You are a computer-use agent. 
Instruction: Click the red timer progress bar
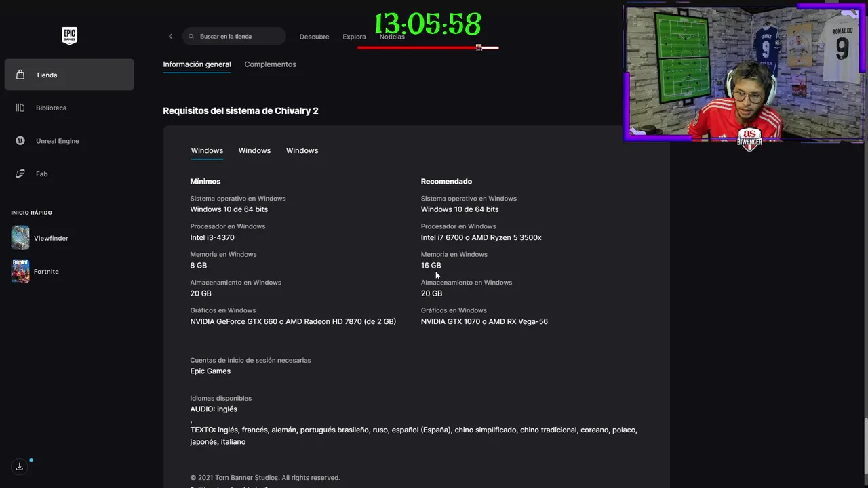click(x=428, y=47)
